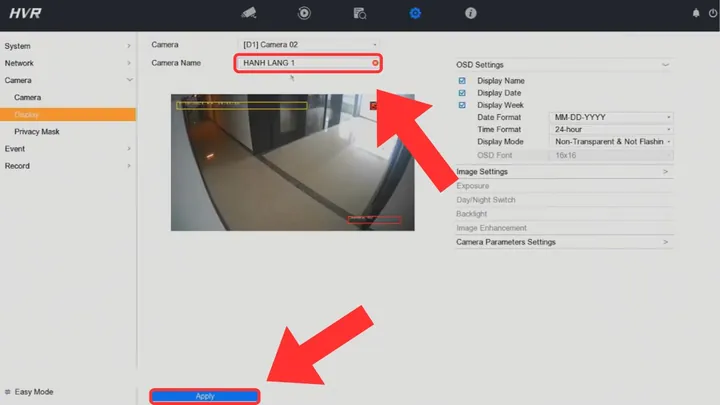Toggle the Display Name checkbox

pyautogui.click(x=462, y=81)
